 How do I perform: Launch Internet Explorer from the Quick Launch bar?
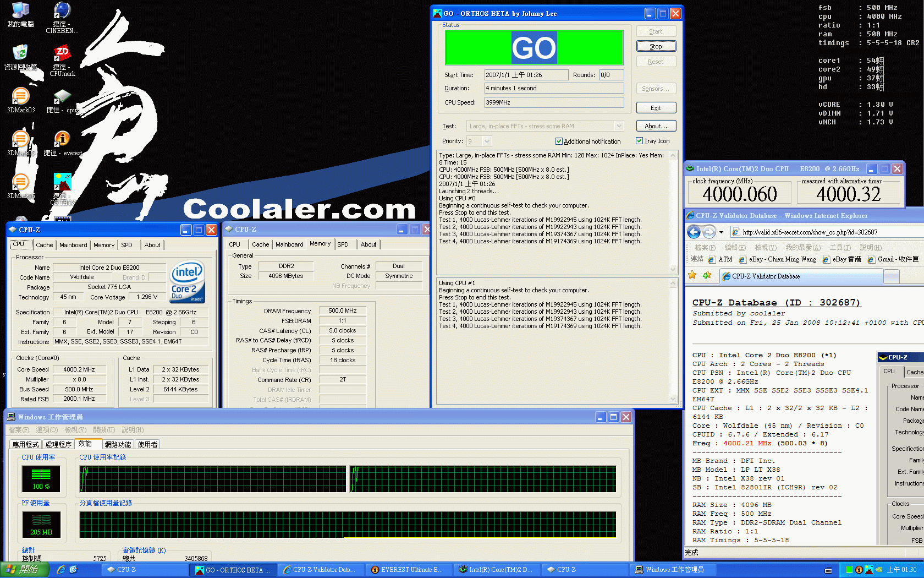(x=61, y=570)
